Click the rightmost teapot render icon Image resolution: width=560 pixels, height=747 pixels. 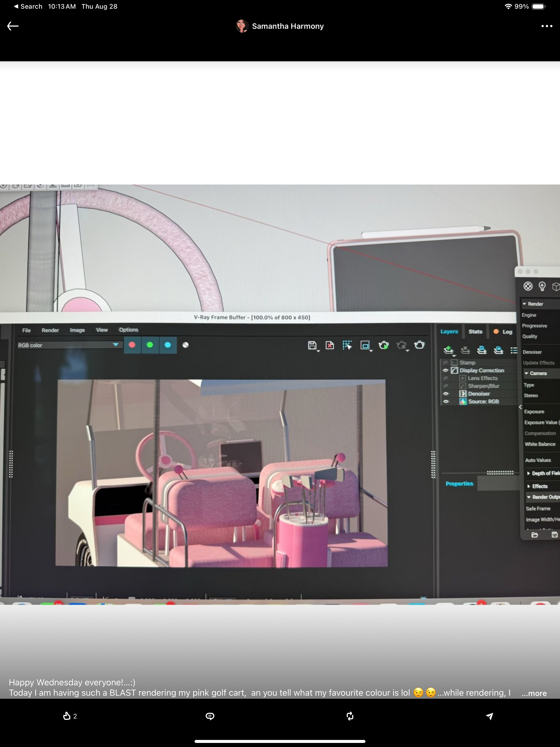pos(419,345)
